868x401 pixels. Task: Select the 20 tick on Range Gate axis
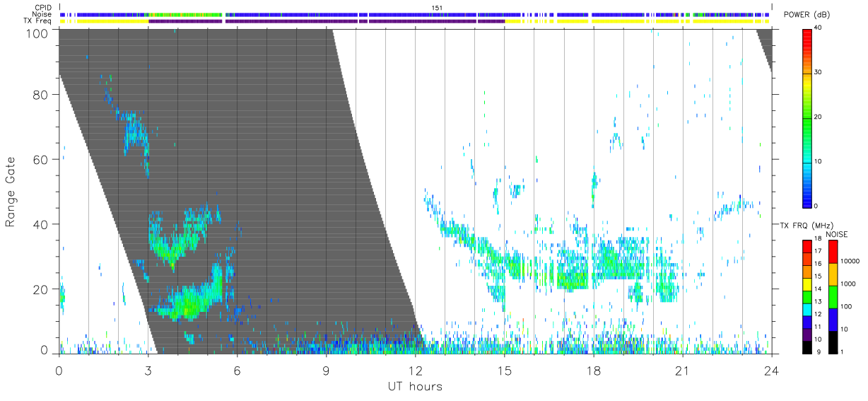click(x=42, y=289)
